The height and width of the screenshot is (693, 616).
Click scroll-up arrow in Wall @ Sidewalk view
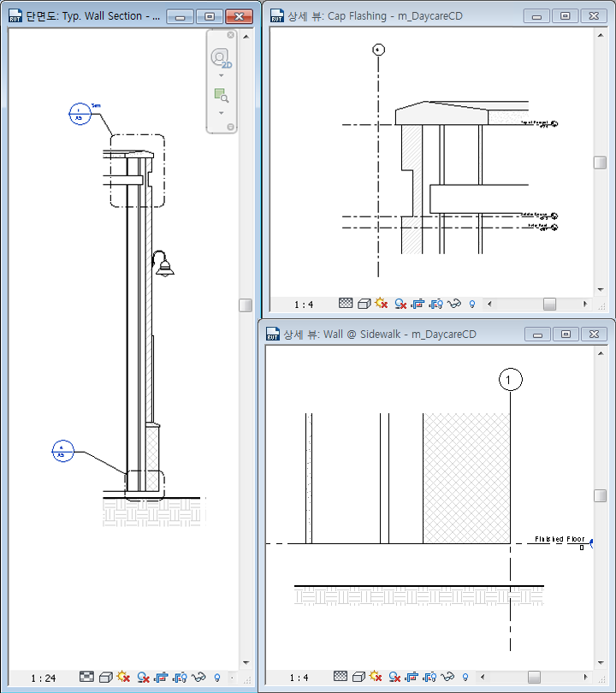(601, 353)
